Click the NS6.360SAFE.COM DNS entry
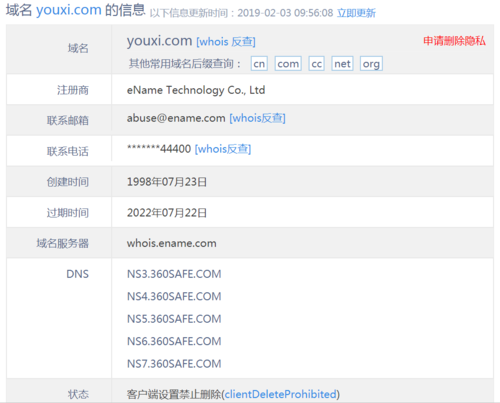This screenshot has width=500, height=403. pyautogui.click(x=174, y=341)
